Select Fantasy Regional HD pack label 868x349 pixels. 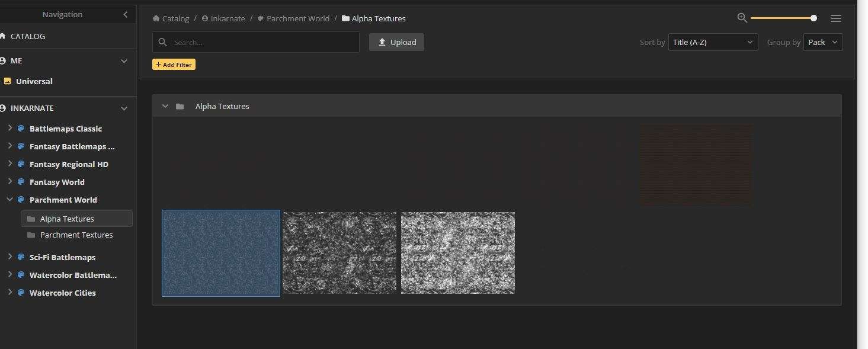(x=69, y=164)
